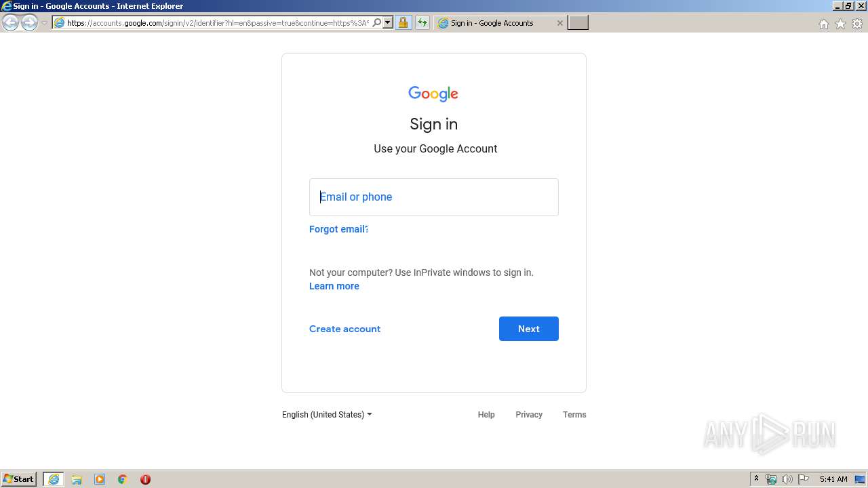Open the Terms footer link
Screen dimensions: 868x488
574,415
